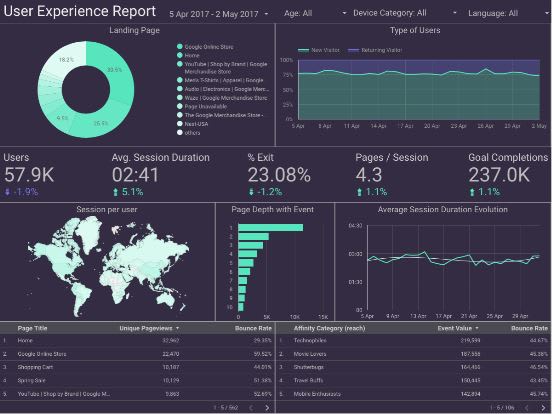Click the Home legend dot in Landing Page
This screenshot has width=552, height=414.
(x=180, y=55)
